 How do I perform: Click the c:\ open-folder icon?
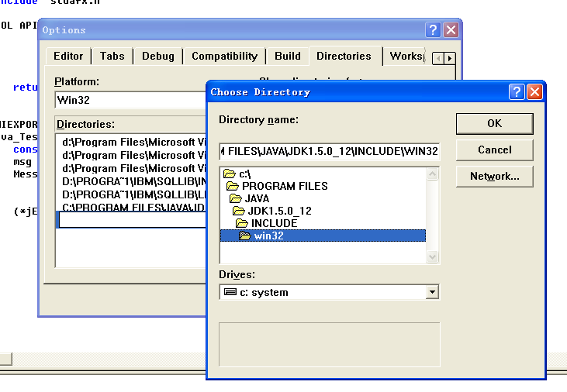point(230,174)
